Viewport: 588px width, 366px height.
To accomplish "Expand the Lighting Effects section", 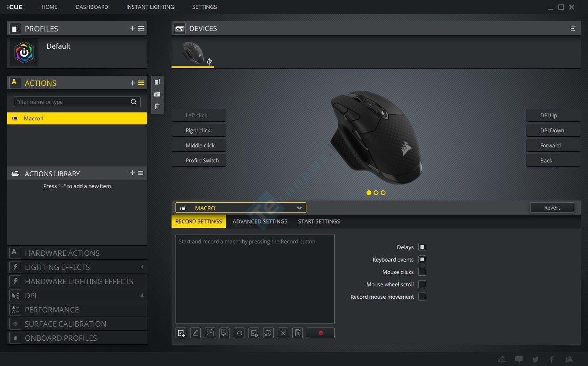I will tap(77, 267).
